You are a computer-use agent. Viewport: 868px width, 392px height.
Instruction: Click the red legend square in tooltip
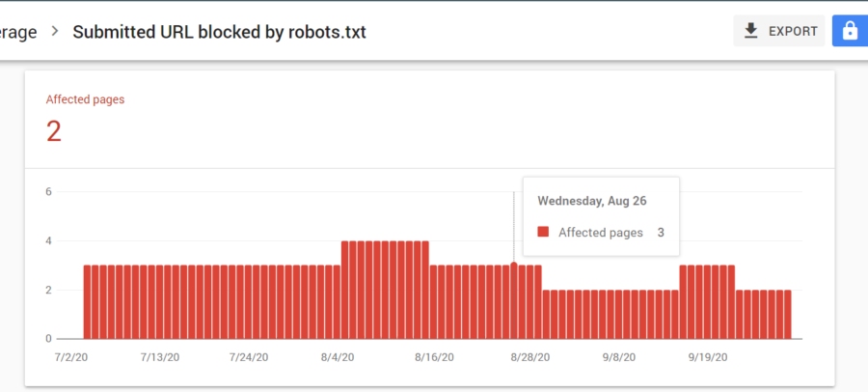(543, 233)
